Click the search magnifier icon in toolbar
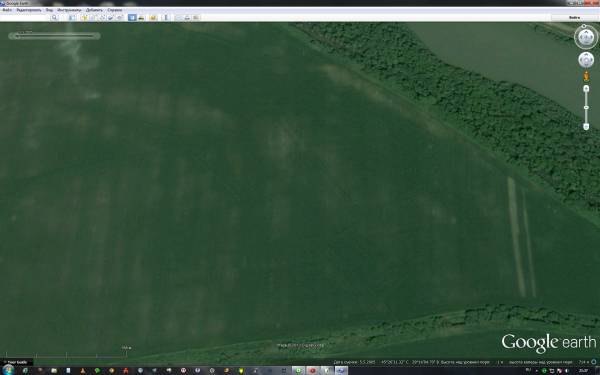The width and height of the screenshot is (600, 375). click(54, 17)
